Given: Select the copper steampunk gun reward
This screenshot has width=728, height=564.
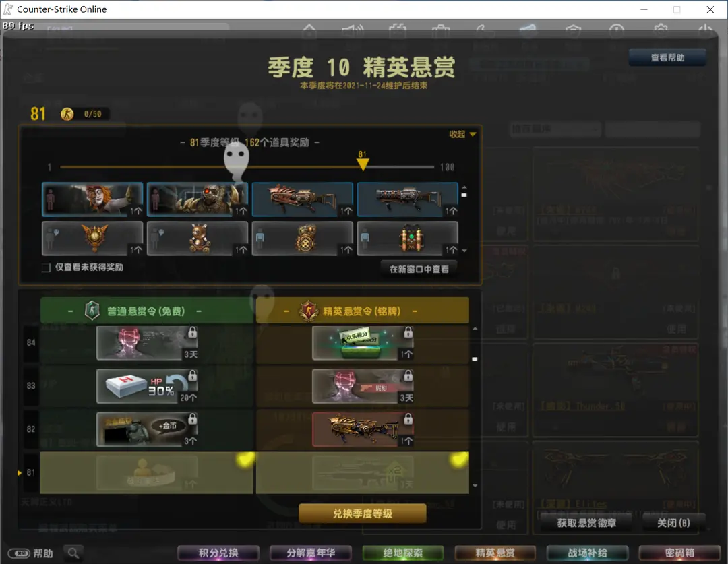Looking at the screenshot, I should (x=302, y=199).
